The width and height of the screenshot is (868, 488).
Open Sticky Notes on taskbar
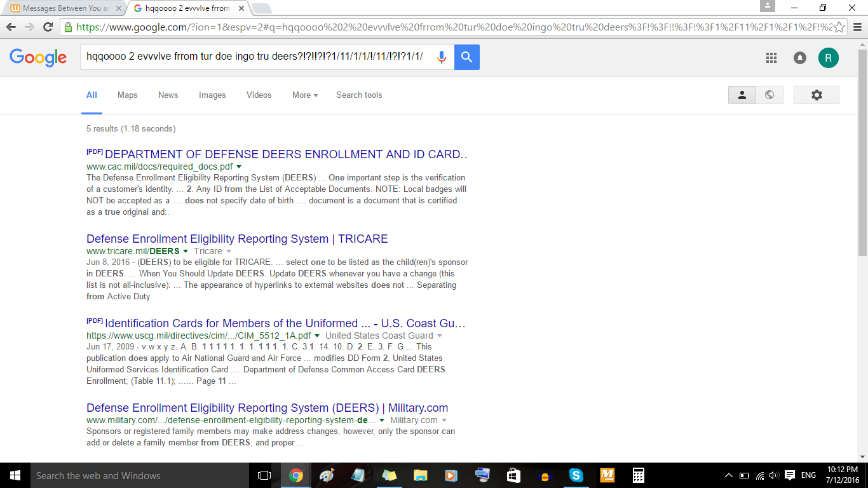coord(388,475)
